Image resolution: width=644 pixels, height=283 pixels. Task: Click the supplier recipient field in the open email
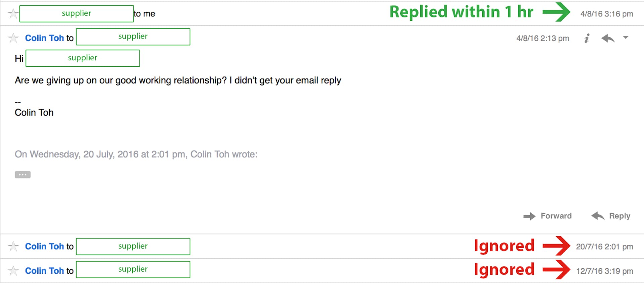(x=133, y=37)
